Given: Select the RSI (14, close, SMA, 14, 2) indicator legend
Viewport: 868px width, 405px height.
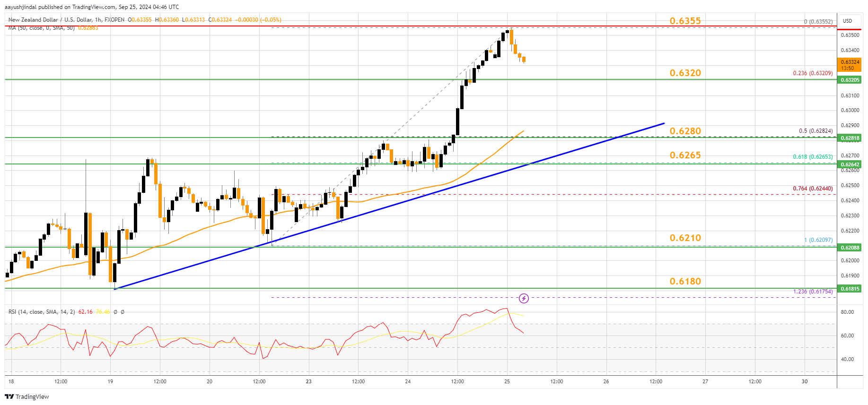Looking at the screenshot, I should pyautogui.click(x=42, y=312).
